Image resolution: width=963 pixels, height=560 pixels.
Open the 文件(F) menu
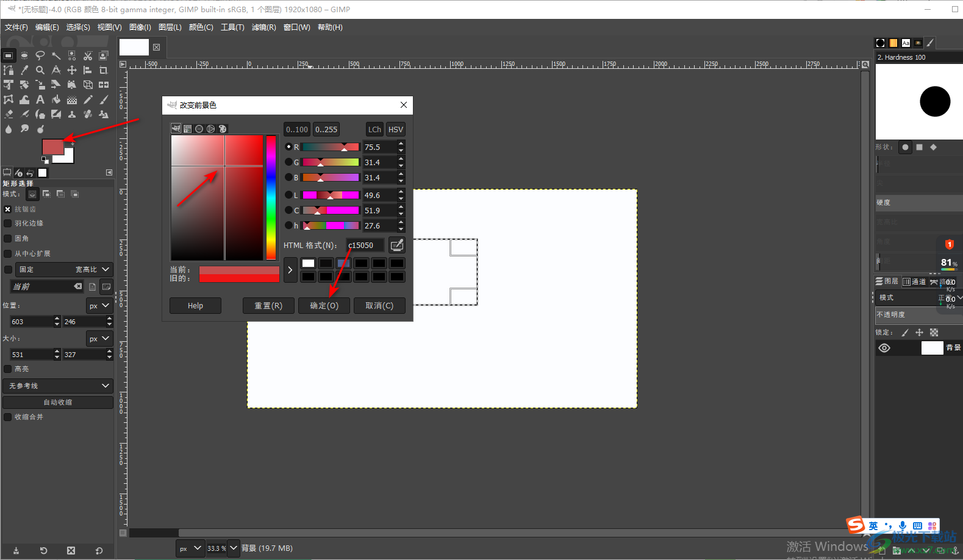click(16, 27)
